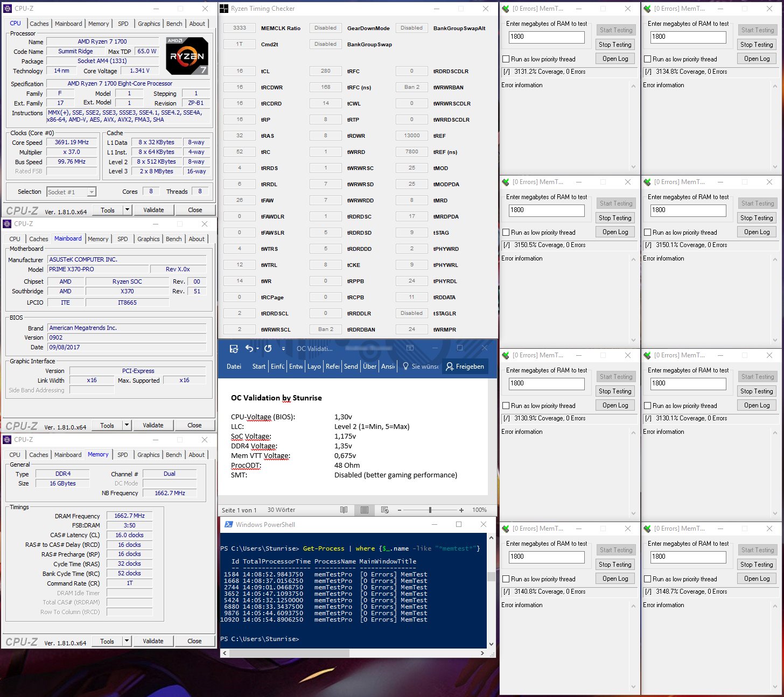
Task: Click the zoom in plus icon in Word
Action: coord(461,510)
